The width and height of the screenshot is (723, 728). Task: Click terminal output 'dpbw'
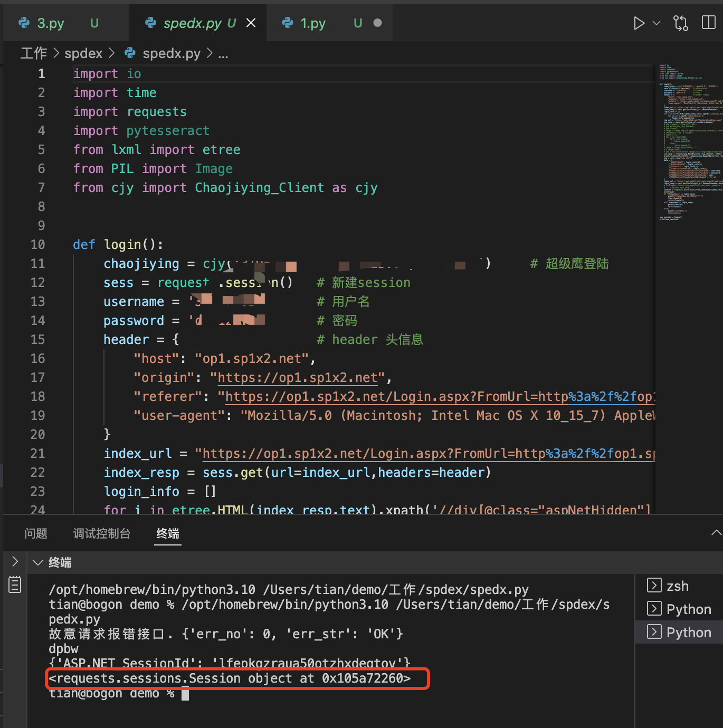pos(64,648)
